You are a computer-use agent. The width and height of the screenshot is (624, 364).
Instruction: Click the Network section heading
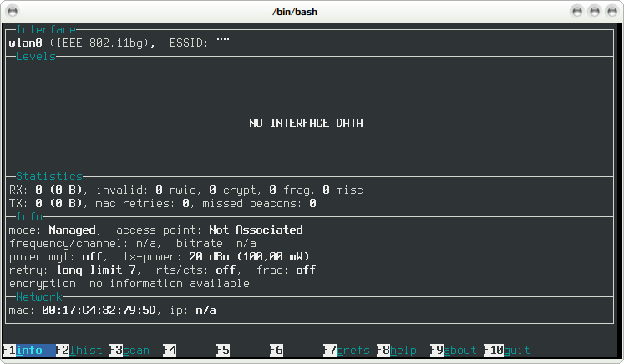pos(39,296)
